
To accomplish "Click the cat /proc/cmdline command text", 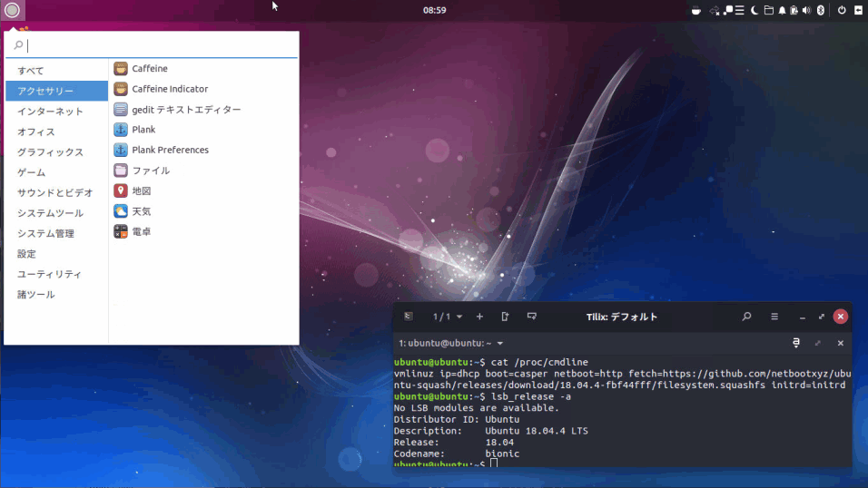I will (539, 362).
